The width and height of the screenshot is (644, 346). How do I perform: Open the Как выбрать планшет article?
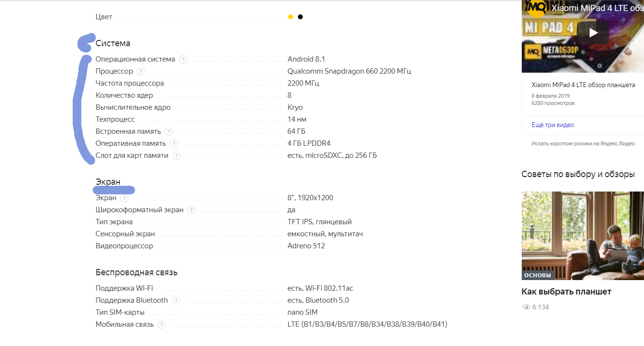coord(566,292)
